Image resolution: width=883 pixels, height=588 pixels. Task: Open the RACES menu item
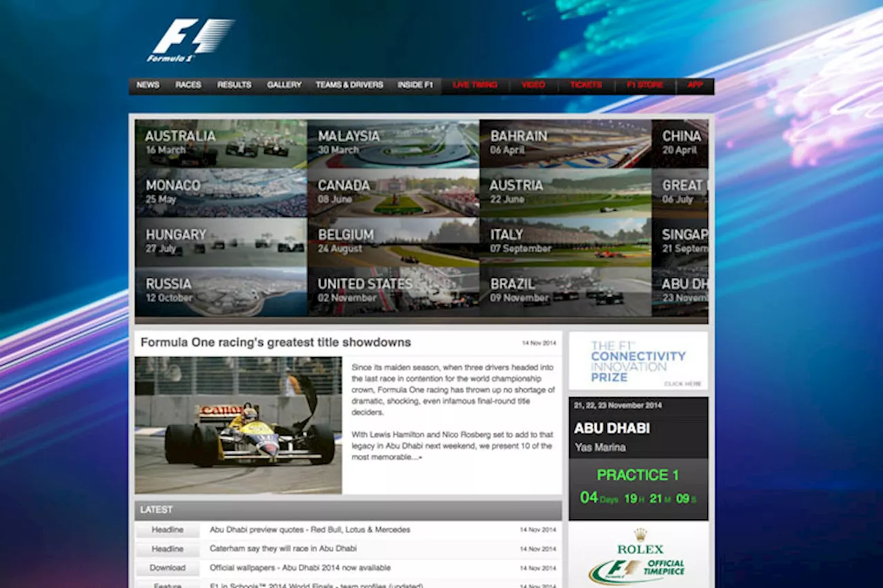(x=188, y=85)
